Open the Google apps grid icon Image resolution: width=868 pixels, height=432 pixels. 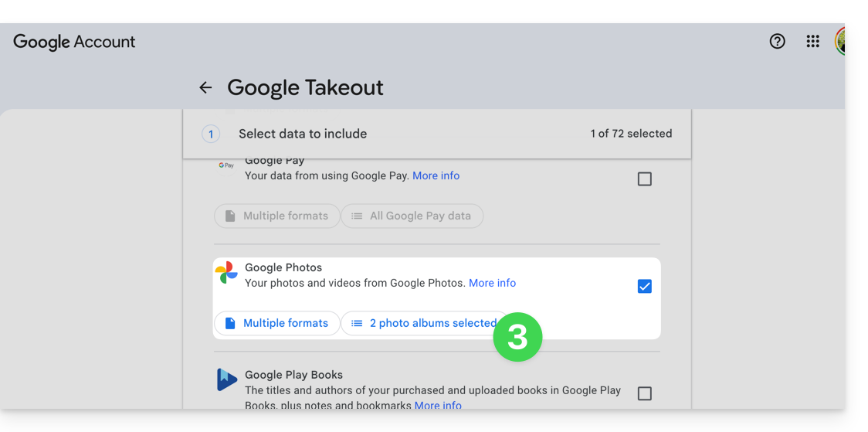(812, 42)
